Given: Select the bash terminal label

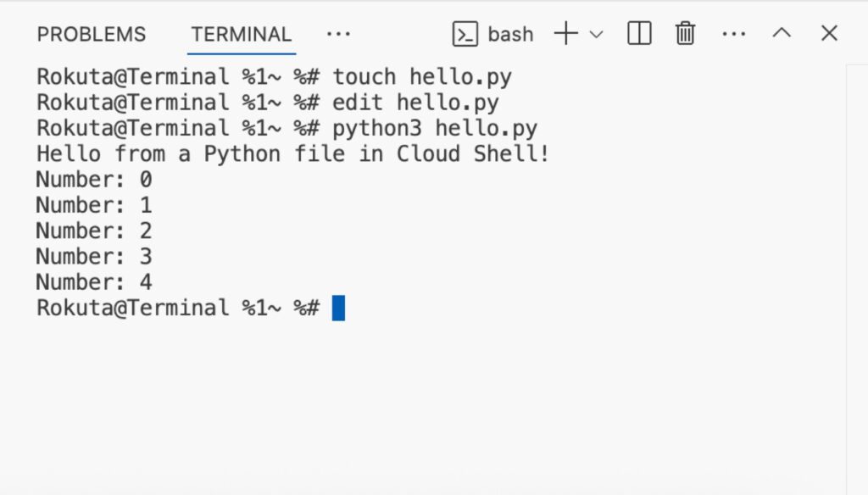Looking at the screenshot, I should (x=510, y=35).
